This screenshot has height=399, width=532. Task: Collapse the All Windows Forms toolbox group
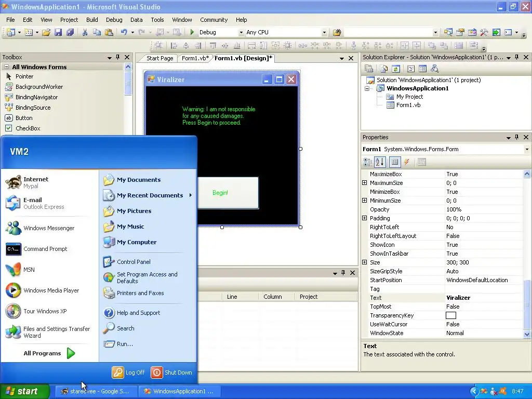tap(6, 67)
